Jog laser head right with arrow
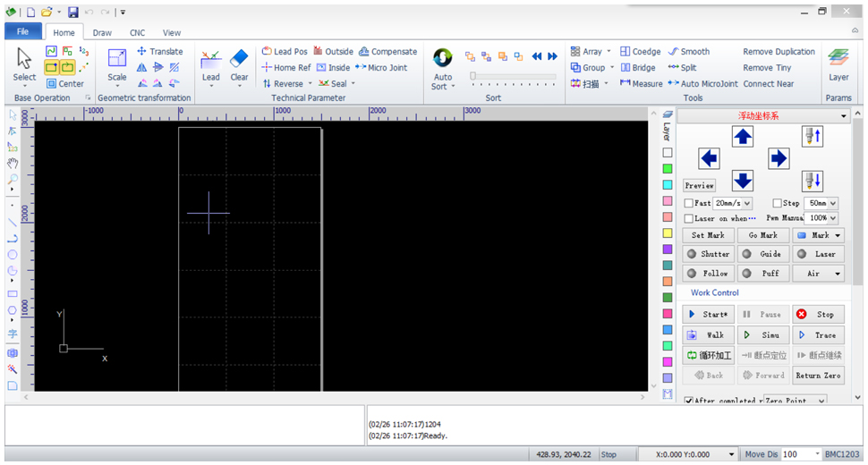The image size is (868, 465). coord(779,158)
